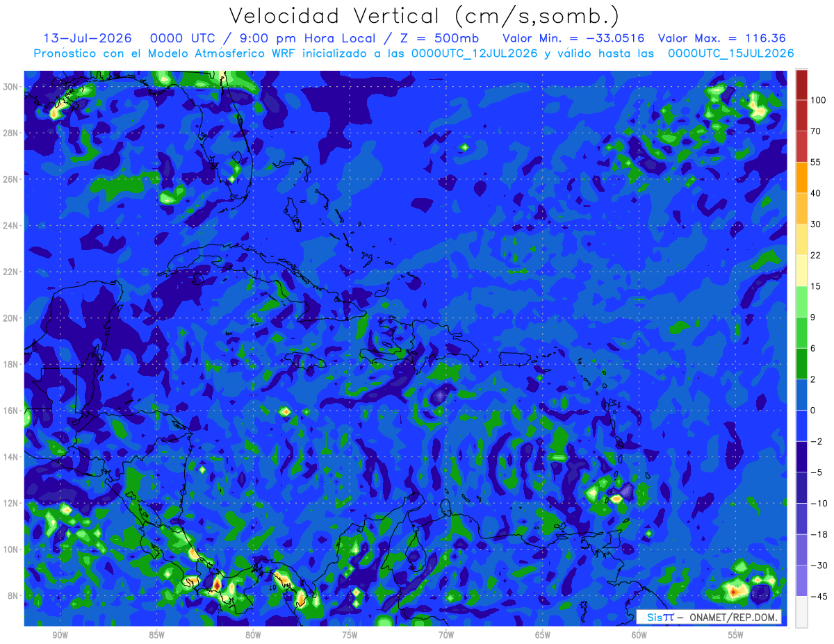Screen dimensions: 834x644
Task: Click 'Valor Min. = -33.0516' value
Action: tap(573, 38)
